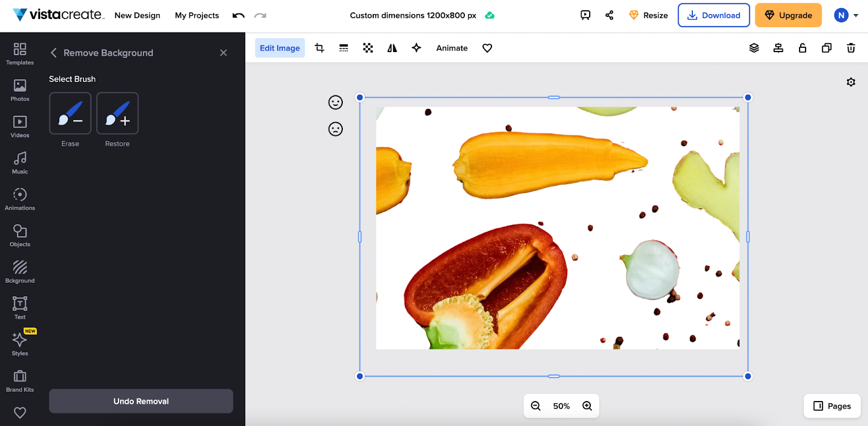Redo the last action
The height and width of the screenshot is (426, 868).
(260, 15)
